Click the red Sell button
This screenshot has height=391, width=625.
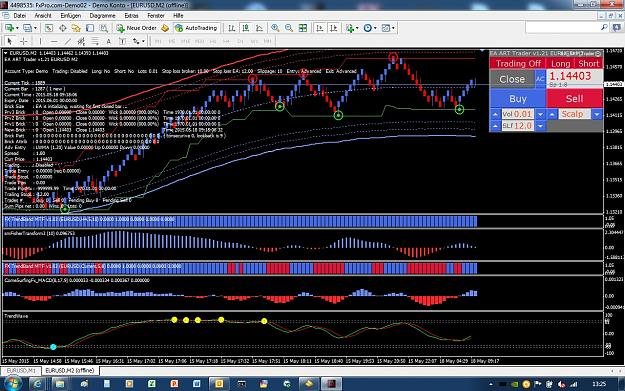click(x=574, y=99)
